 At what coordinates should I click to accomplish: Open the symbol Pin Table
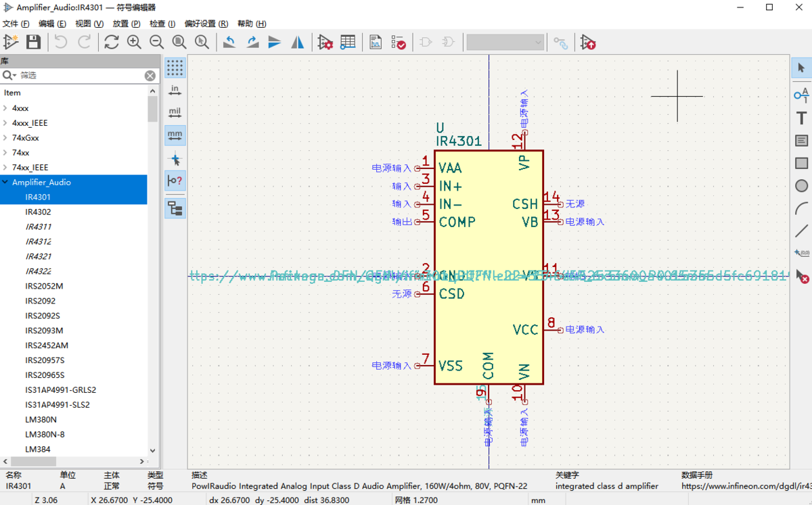click(x=348, y=42)
